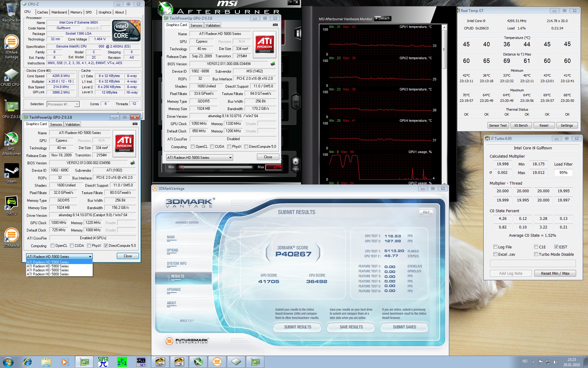This screenshot has width=588, height=368.
Task: Click Detach in Afterburner Hardware Monitor
Action: pos(383,18)
